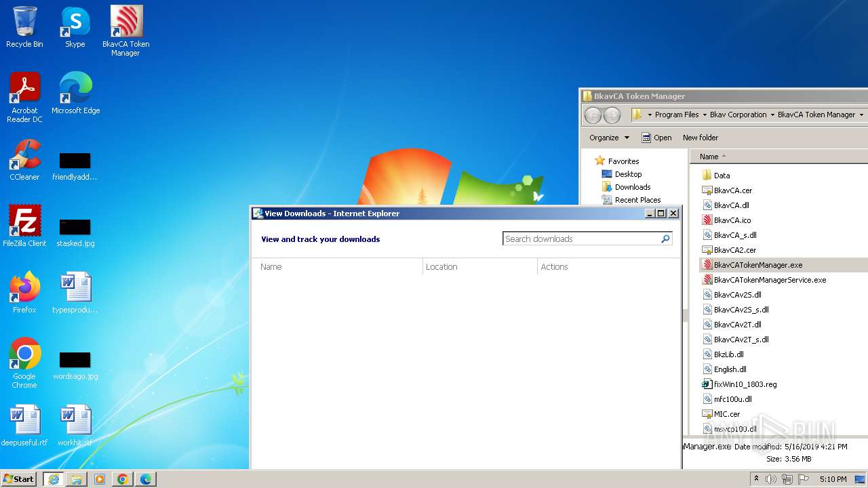Expand dropdown after Program Files breadcrumb

click(705, 115)
